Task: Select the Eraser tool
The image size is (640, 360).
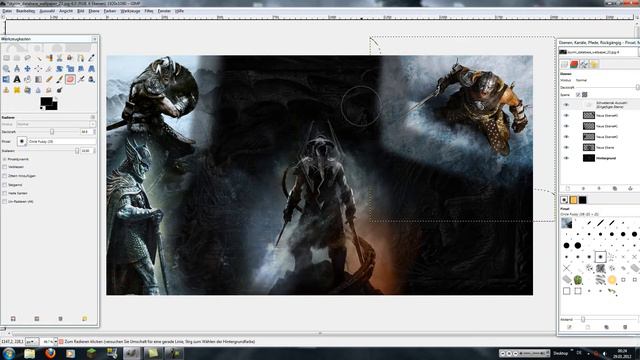Action: click(70, 79)
